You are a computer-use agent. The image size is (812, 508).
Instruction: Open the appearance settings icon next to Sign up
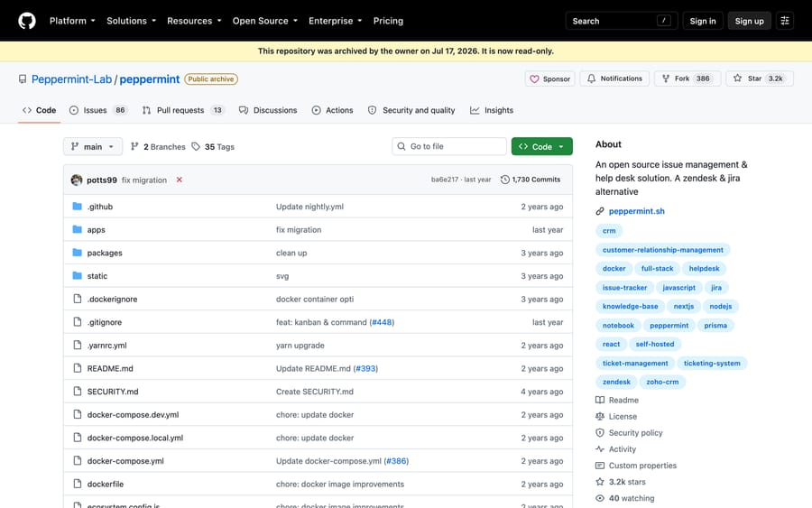(x=785, y=21)
